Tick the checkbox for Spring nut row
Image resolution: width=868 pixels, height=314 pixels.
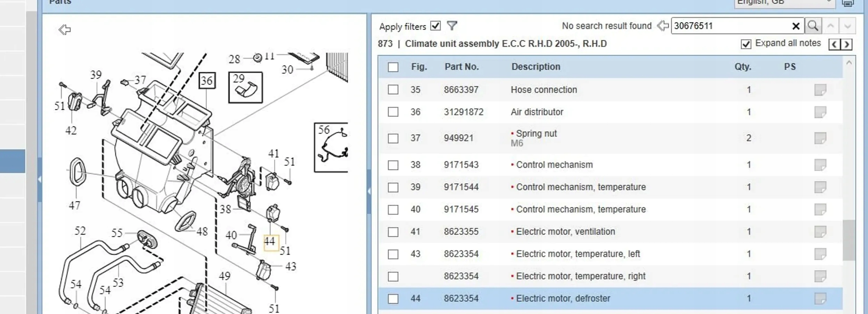coord(393,138)
